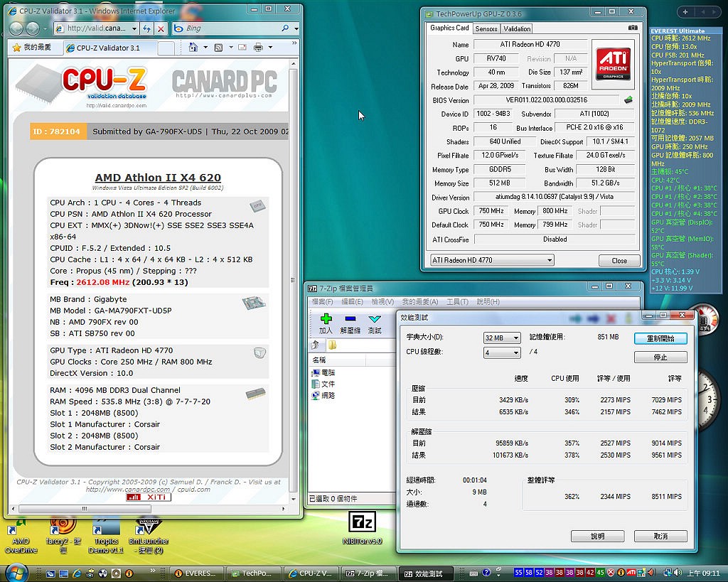The height and width of the screenshot is (582, 728).
Task: Click the RSS feeds icon in IE
Action: coord(218,48)
